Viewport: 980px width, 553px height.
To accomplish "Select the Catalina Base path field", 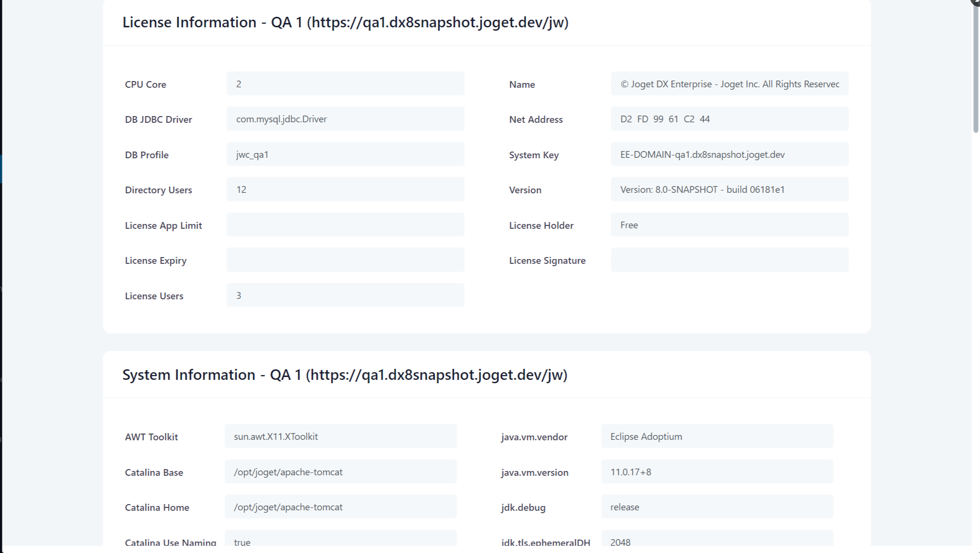I will (x=340, y=472).
